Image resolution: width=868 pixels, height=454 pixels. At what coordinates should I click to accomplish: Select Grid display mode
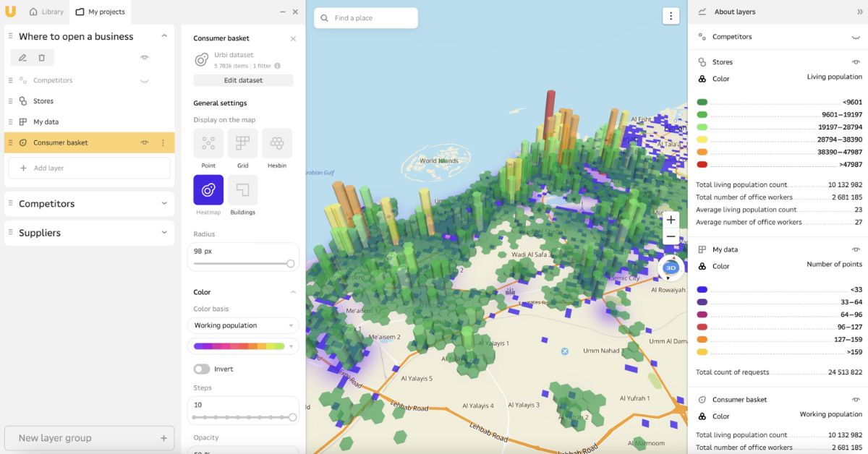pos(242,143)
